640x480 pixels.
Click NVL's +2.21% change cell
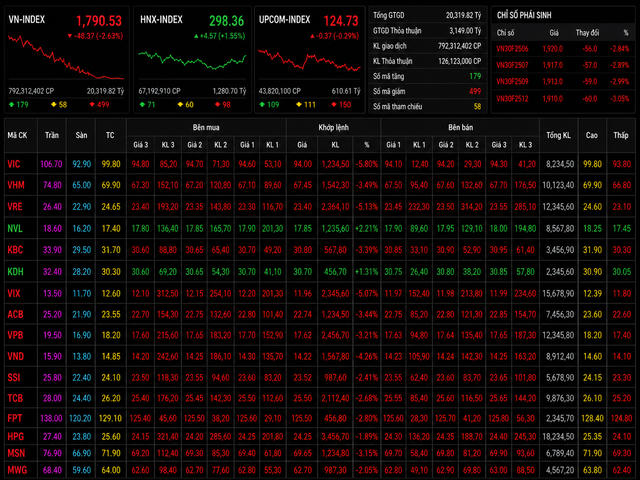click(x=367, y=229)
